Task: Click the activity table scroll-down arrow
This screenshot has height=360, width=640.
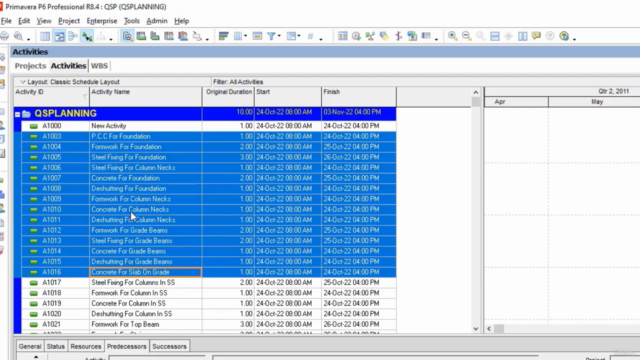Action: coord(476,329)
